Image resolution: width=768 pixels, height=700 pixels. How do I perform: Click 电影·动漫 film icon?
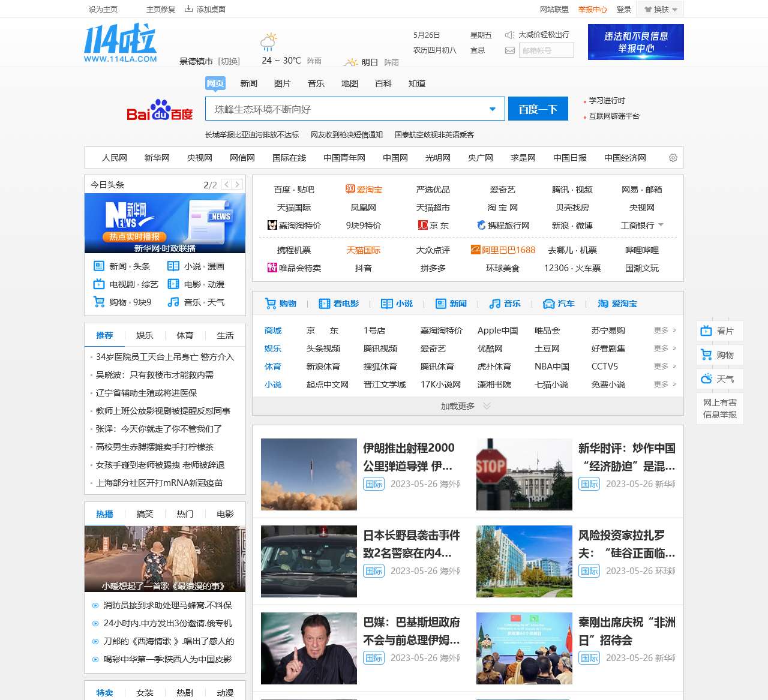173,284
